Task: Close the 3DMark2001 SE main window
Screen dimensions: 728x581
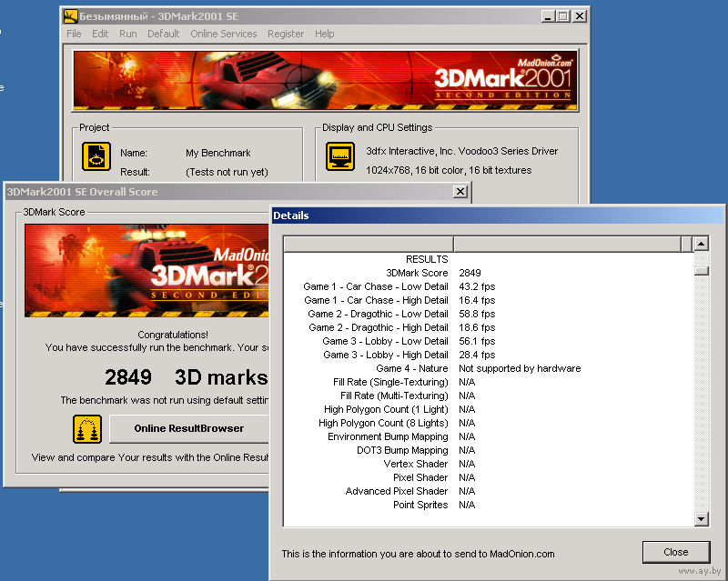Action: coord(580,16)
